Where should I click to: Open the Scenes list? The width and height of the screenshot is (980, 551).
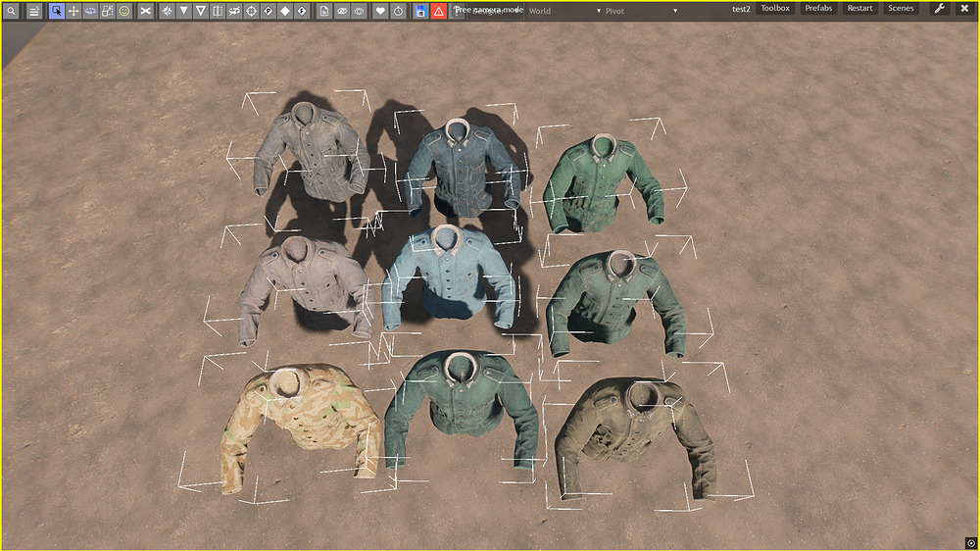[x=901, y=8]
